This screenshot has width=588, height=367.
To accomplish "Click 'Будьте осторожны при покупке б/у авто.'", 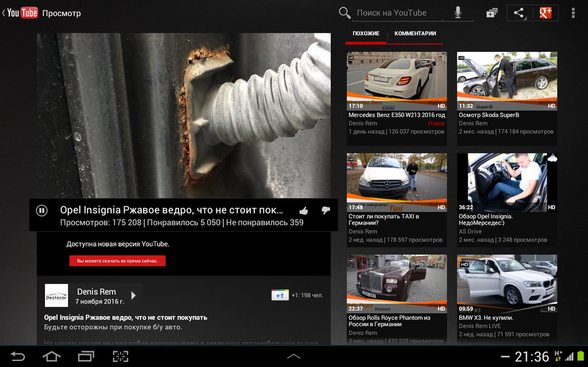I will (x=113, y=327).
